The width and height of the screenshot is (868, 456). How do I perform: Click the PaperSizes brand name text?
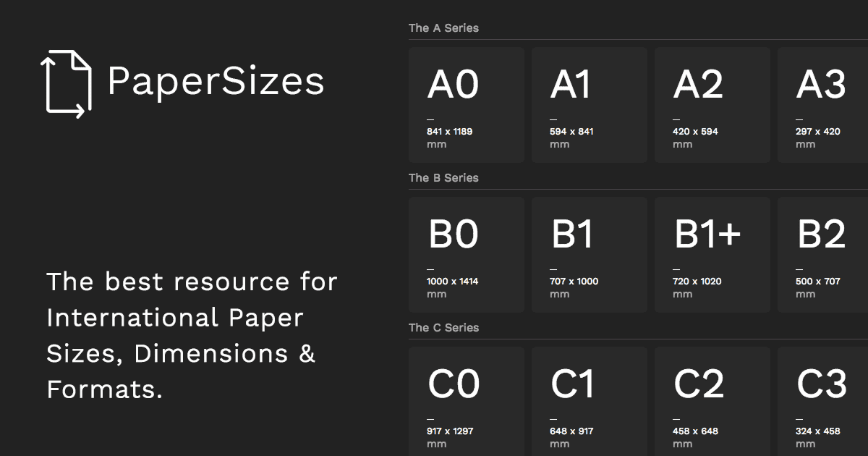pos(216,81)
